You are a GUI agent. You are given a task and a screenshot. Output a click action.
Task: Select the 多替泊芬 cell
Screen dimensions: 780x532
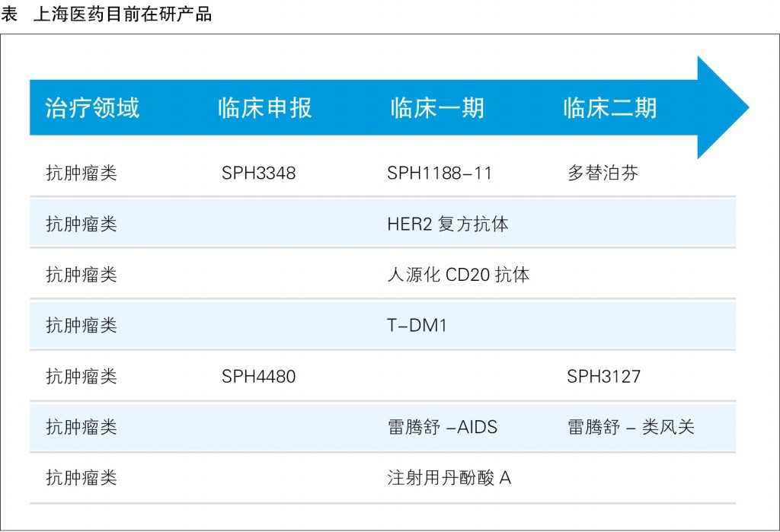point(603,174)
